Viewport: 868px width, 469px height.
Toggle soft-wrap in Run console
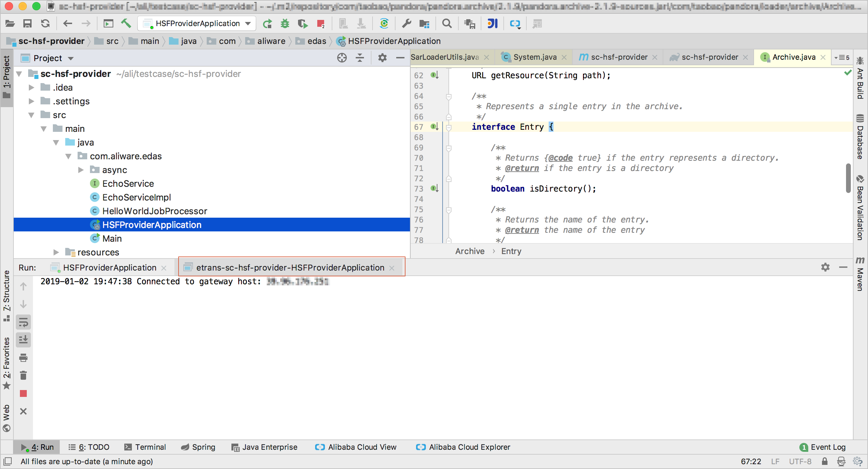23,322
